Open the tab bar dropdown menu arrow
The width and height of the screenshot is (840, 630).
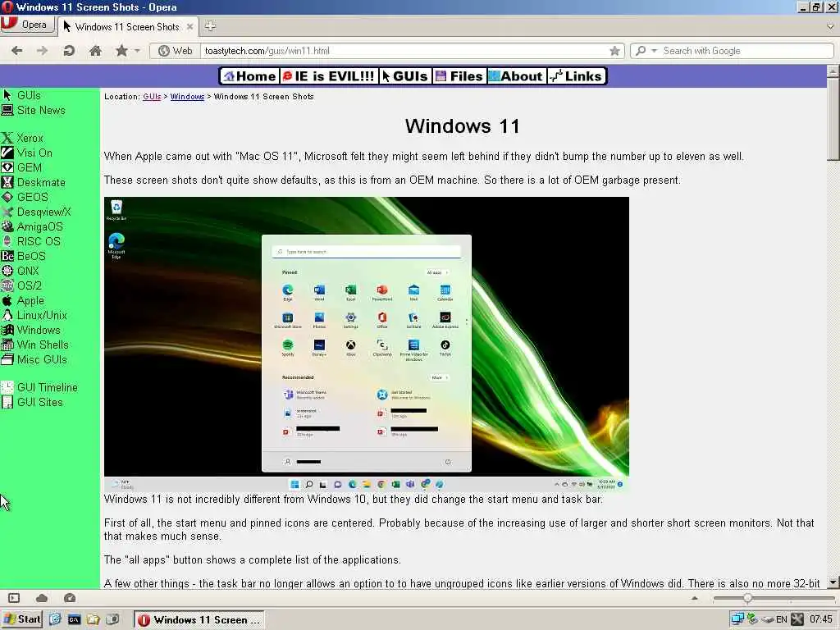click(x=830, y=26)
